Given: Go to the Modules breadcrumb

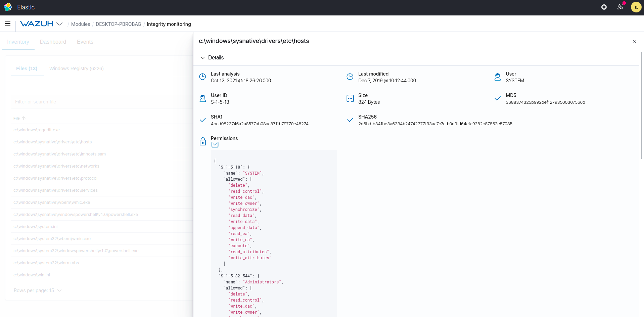Looking at the screenshot, I should tap(81, 24).
